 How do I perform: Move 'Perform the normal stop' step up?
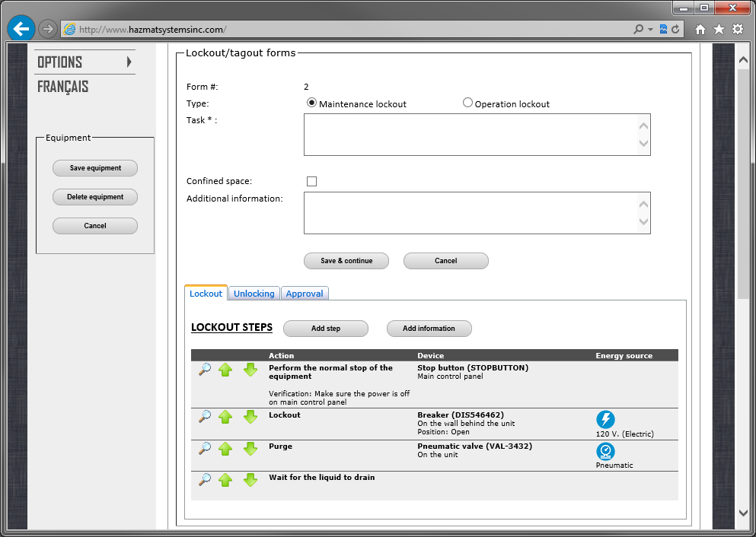tap(225, 370)
